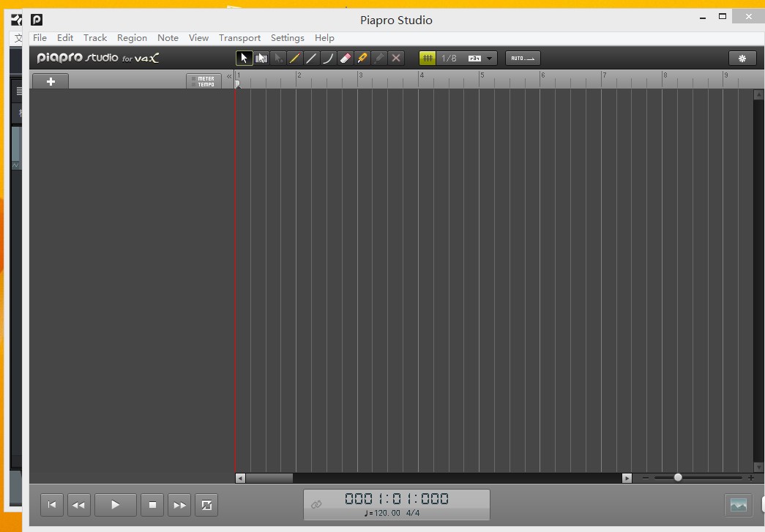Click the fast forward button
This screenshot has height=532, width=765.
[179, 505]
